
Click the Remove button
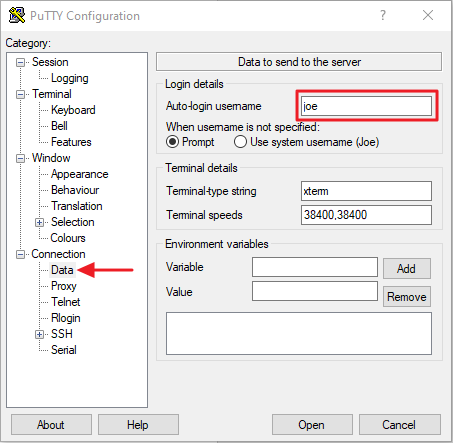pyautogui.click(x=407, y=296)
